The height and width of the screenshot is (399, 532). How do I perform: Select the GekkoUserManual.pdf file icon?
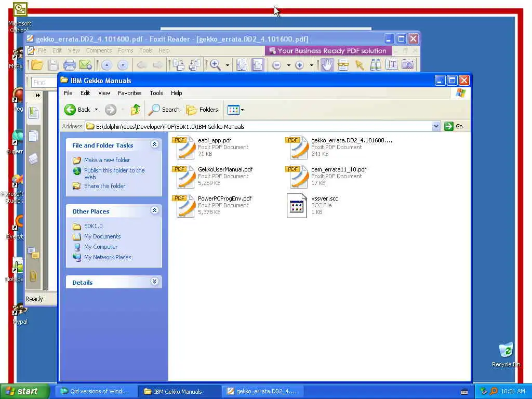click(x=183, y=177)
